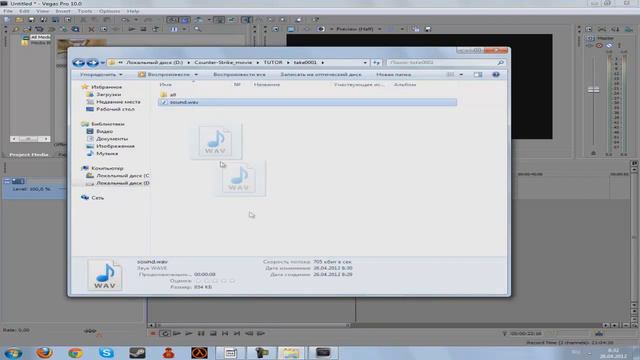Open the File menu in Vegas Pro
This screenshot has width=640, height=360.
click(x=8, y=11)
